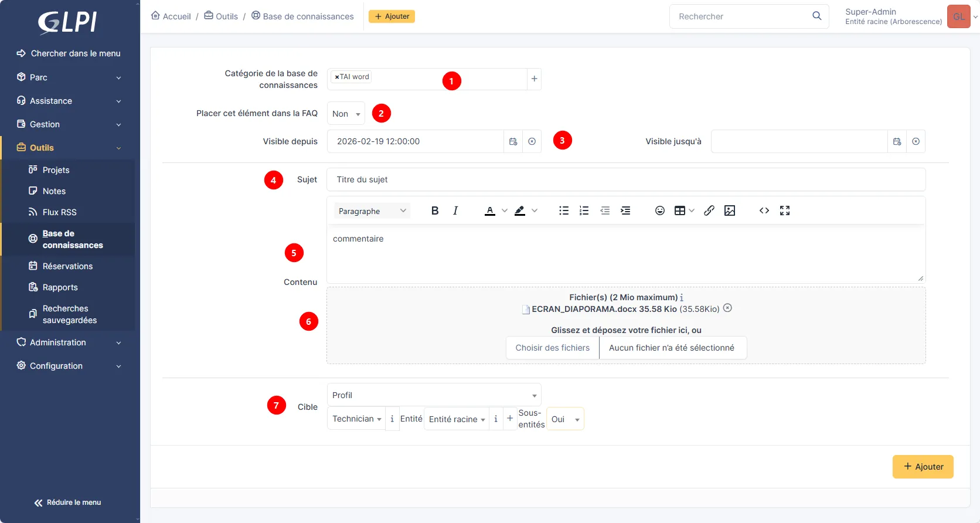Show info for Entité racine
The width and height of the screenshot is (980, 523).
point(496,419)
